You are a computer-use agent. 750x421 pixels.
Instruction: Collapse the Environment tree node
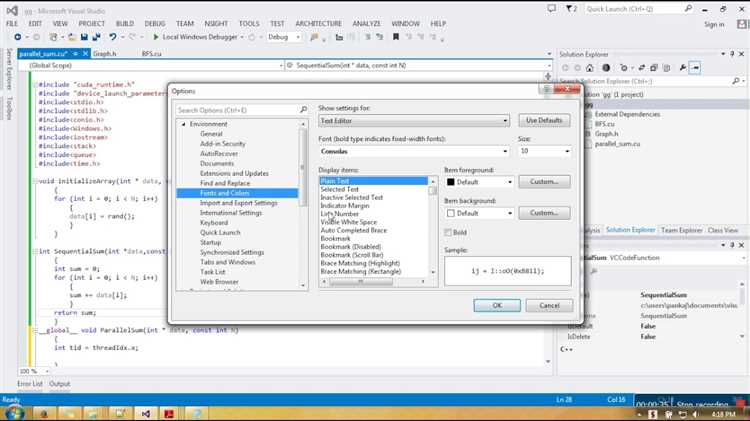(183, 124)
